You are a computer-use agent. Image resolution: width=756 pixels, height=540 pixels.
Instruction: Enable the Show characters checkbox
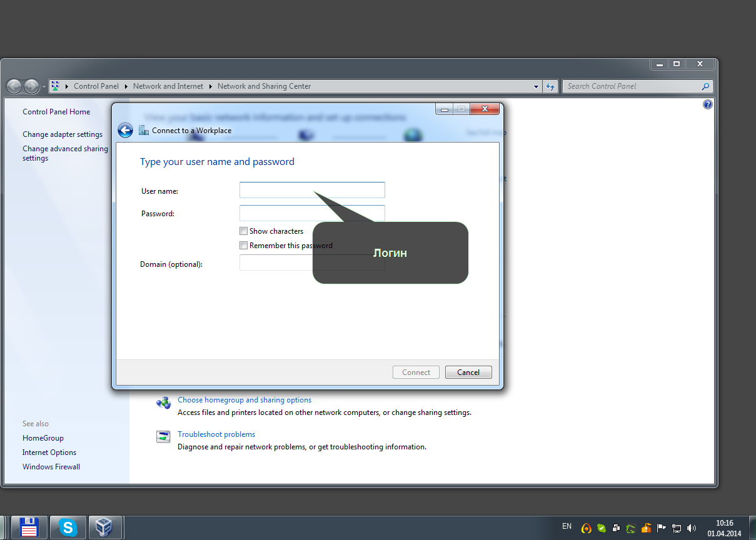[x=244, y=231]
